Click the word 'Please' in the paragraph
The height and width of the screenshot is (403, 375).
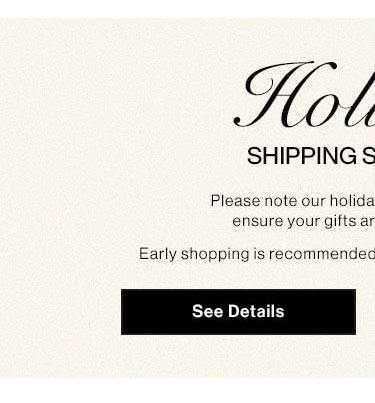[235, 201]
